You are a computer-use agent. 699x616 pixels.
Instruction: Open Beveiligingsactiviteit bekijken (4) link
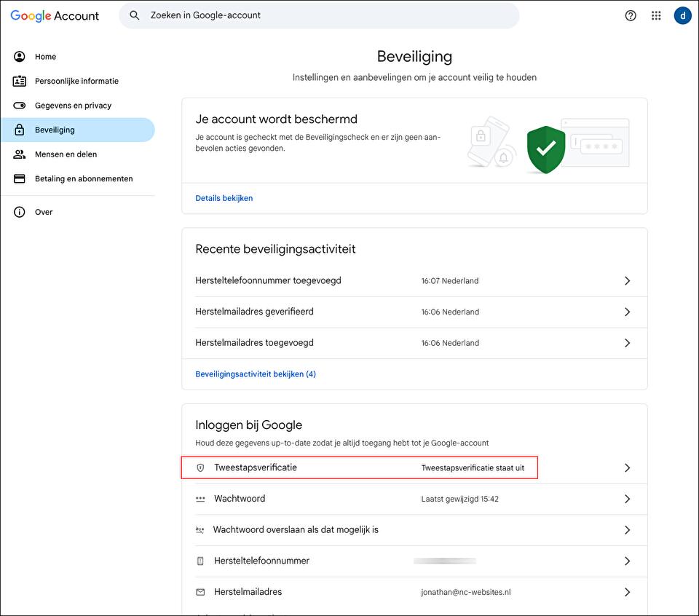[256, 374]
